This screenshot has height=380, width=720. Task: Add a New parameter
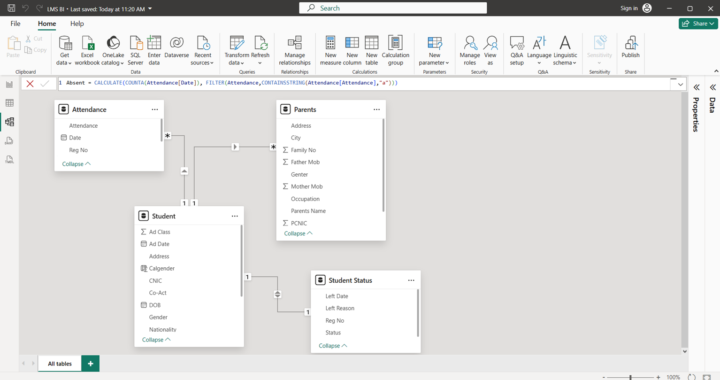(x=434, y=50)
